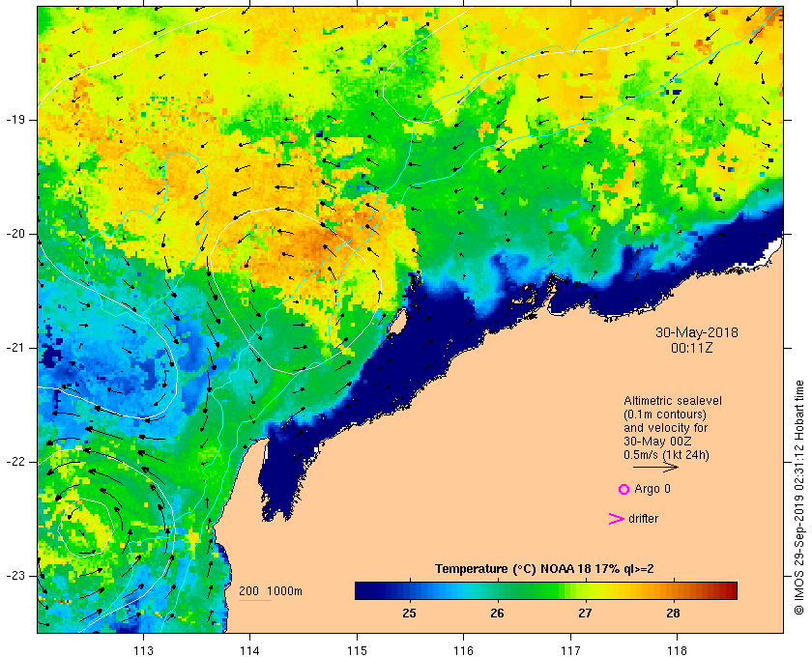812x657 pixels.
Task: Click the longitude label 117
Action: 570,650
